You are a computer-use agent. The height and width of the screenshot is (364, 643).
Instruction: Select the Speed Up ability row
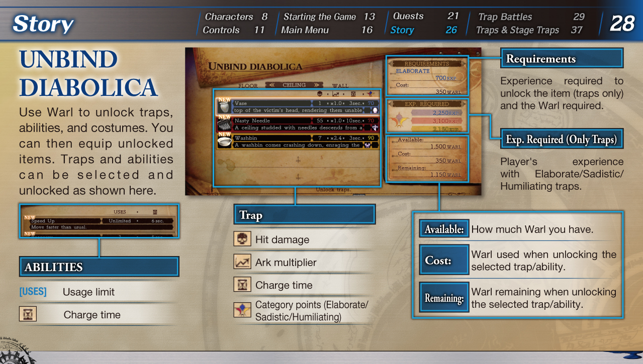click(x=99, y=224)
